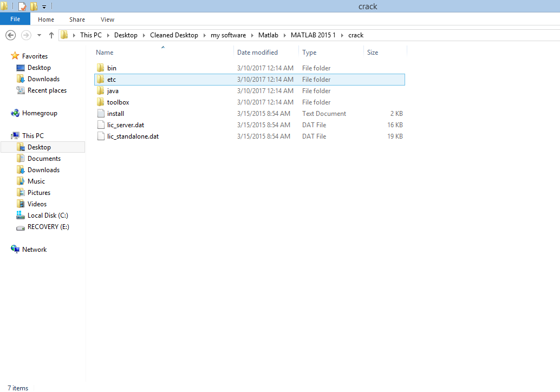Screen dimensions: 560x392
Task: Click the Pictures folder icon
Action: coord(21,192)
